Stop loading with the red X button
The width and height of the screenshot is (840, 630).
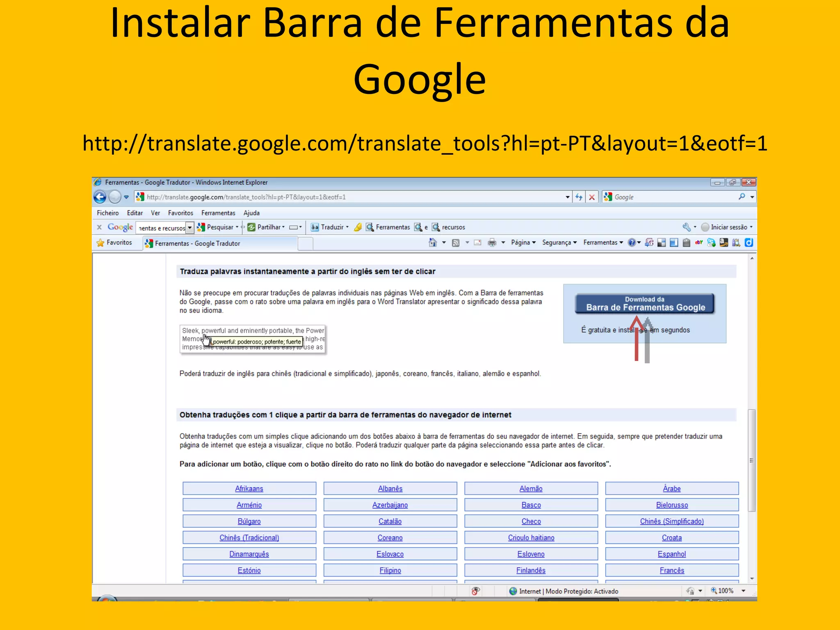coord(592,197)
